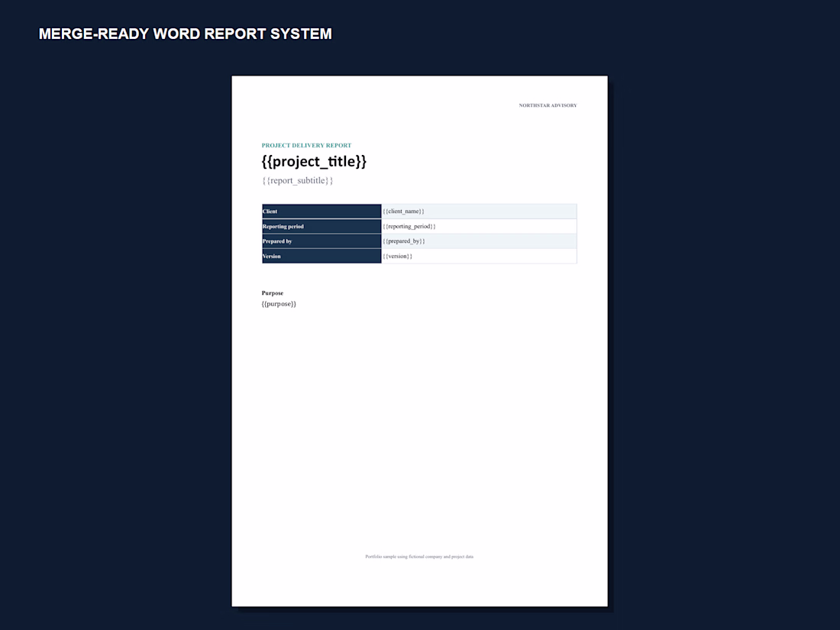Click the {{prepared_by}} table cell
Image resolution: width=840 pixels, height=630 pixels.
pos(479,241)
